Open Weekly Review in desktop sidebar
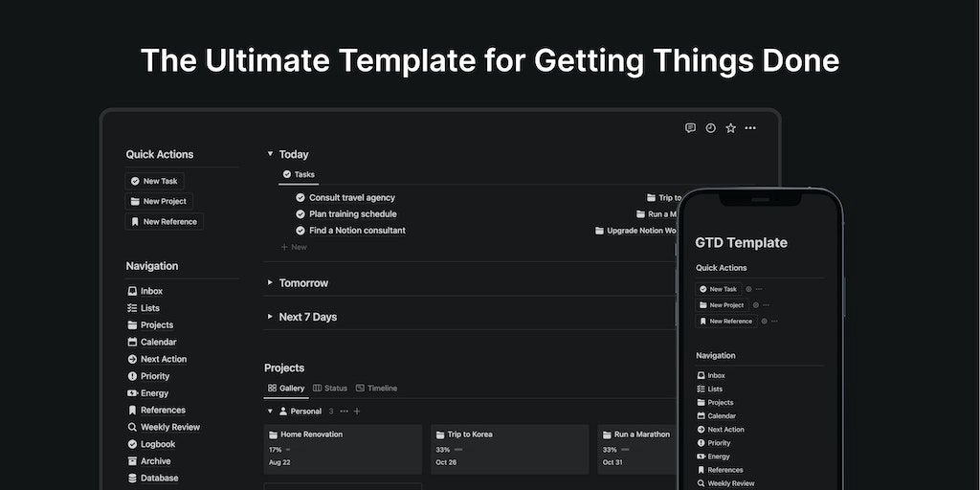 [x=164, y=428]
